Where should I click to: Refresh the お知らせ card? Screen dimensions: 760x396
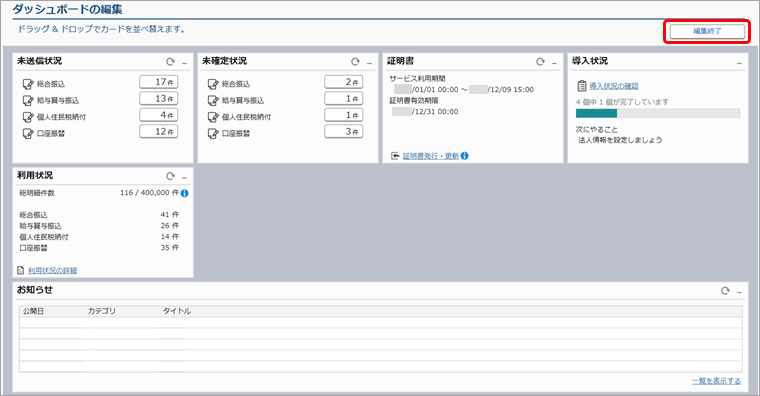(x=725, y=290)
